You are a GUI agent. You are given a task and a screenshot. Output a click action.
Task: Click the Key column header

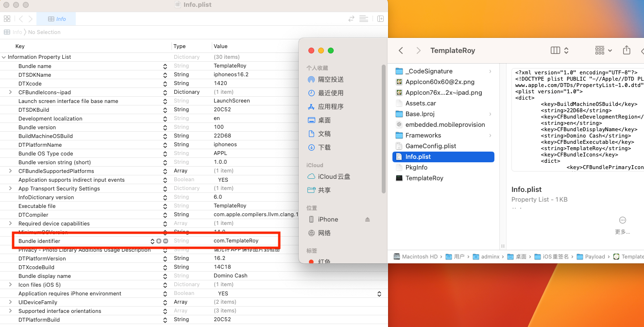click(20, 46)
